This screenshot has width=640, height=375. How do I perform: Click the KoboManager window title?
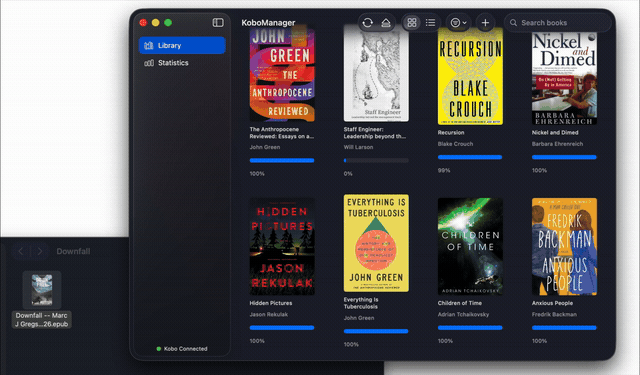(x=268, y=23)
